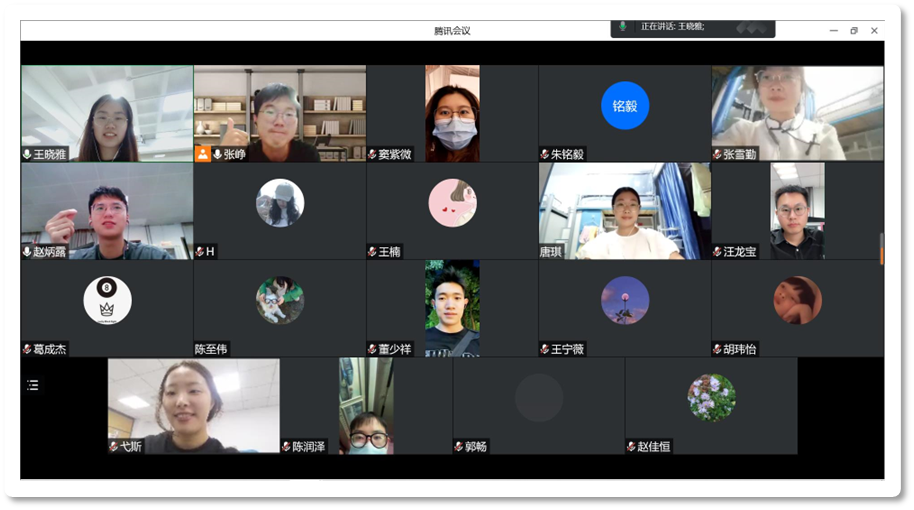Click the muted mic icon beside 汪龙宝
Viewport: 914px width, 510px height.
pyautogui.click(x=718, y=252)
